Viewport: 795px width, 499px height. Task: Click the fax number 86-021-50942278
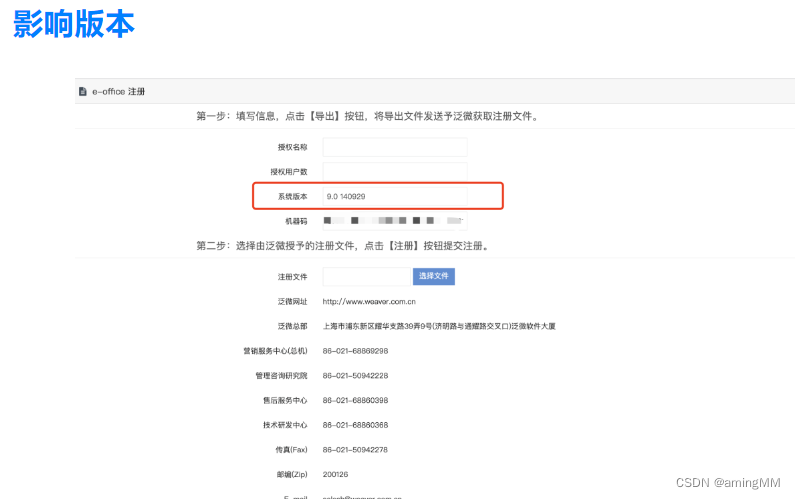click(355, 450)
